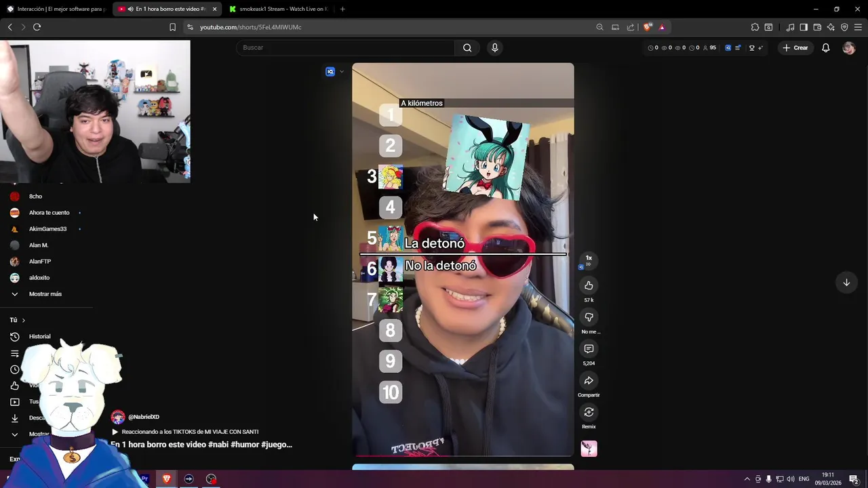Expand the Tú section chevron
This screenshot has width=868, height=488.
(23, 321)
